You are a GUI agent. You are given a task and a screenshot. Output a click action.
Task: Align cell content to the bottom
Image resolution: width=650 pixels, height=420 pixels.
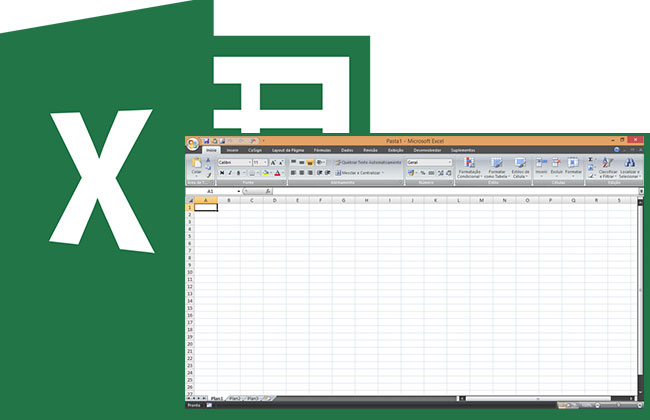pyautogui.click(x=310, y=162)
